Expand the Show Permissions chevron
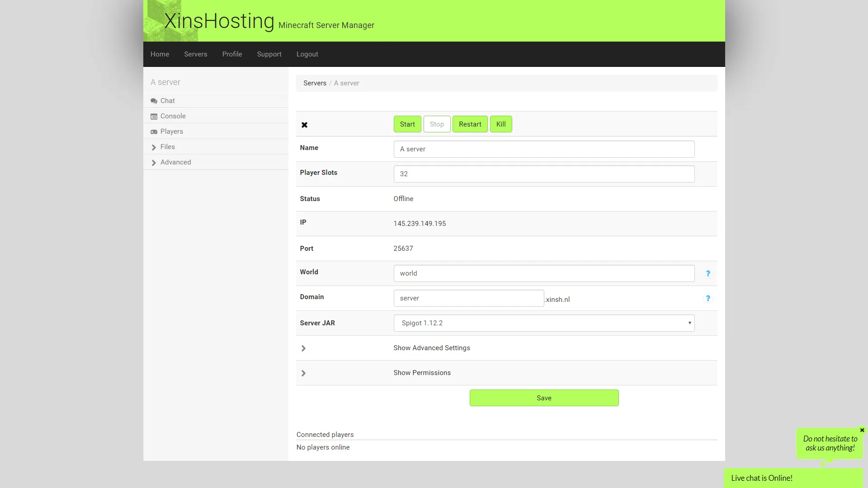The image size is (868, 488). 303,373
